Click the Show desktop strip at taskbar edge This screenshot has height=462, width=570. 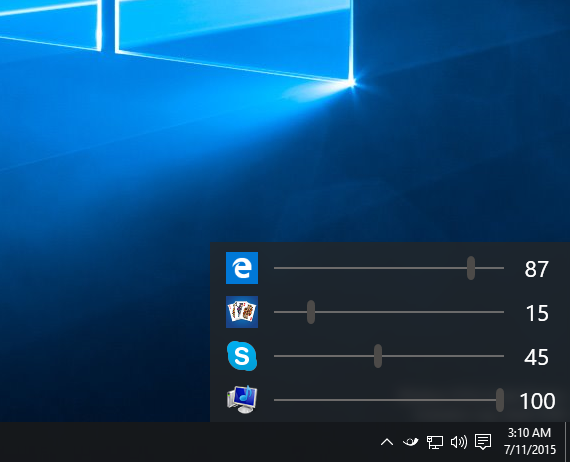[x=567, y=442]
